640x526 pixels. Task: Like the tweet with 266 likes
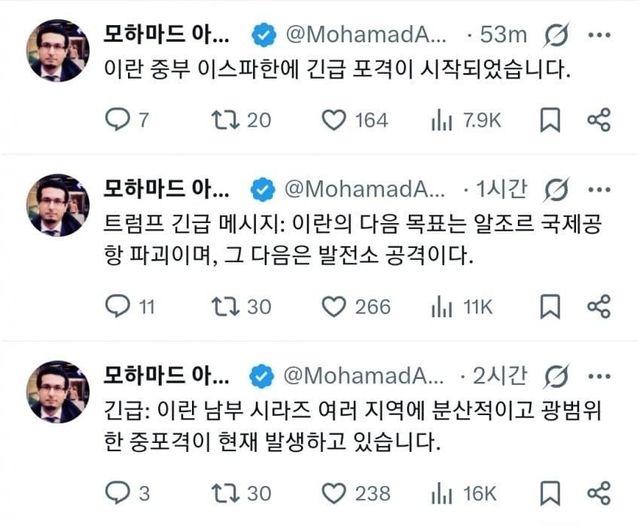[x=334, y=306]
